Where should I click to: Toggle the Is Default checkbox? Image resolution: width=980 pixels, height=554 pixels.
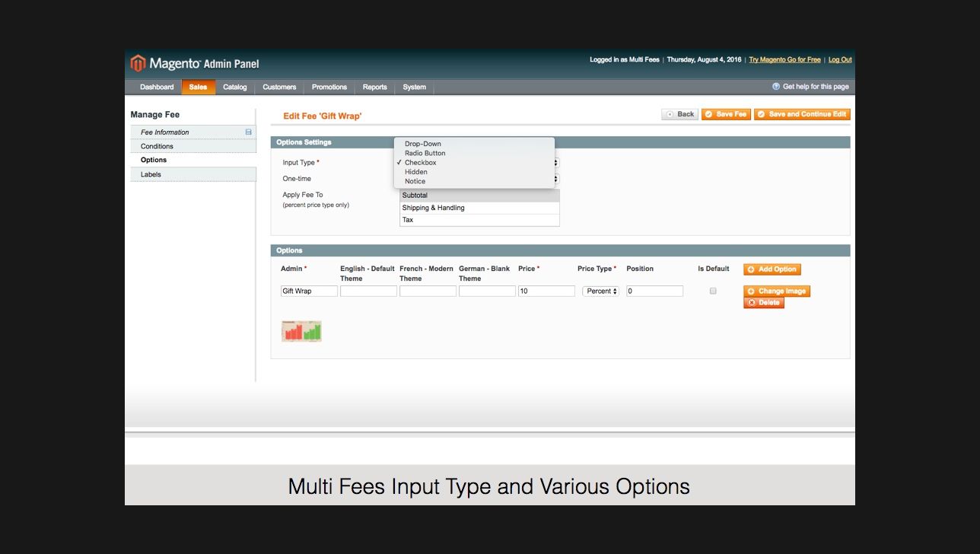coord(713,291)
